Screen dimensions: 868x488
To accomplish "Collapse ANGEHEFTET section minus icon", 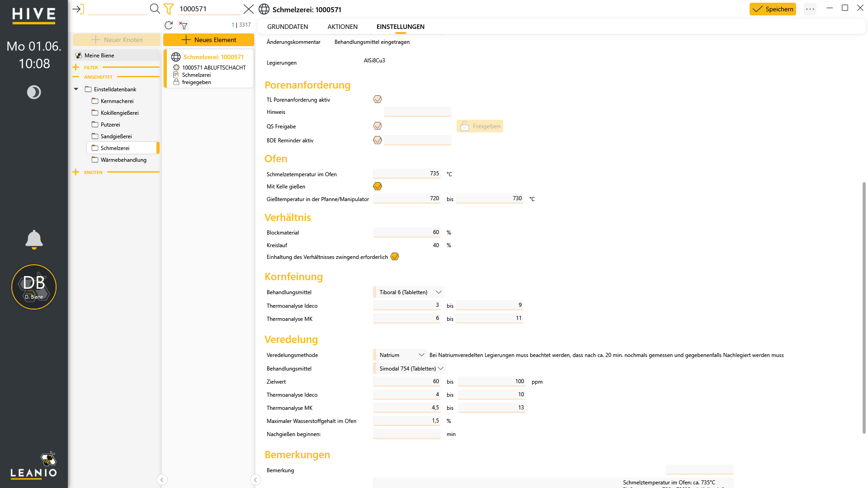I will pos(76,77).
